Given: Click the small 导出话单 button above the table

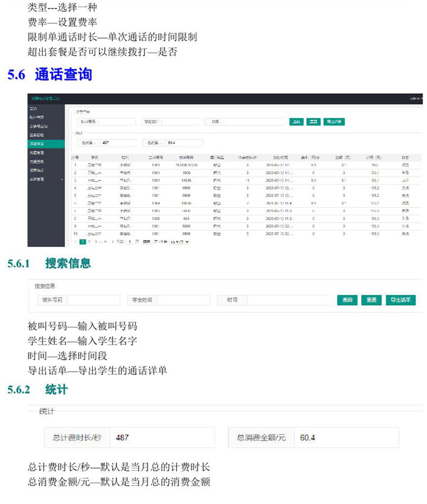Looking at the screenshot, I should (334, 122).
